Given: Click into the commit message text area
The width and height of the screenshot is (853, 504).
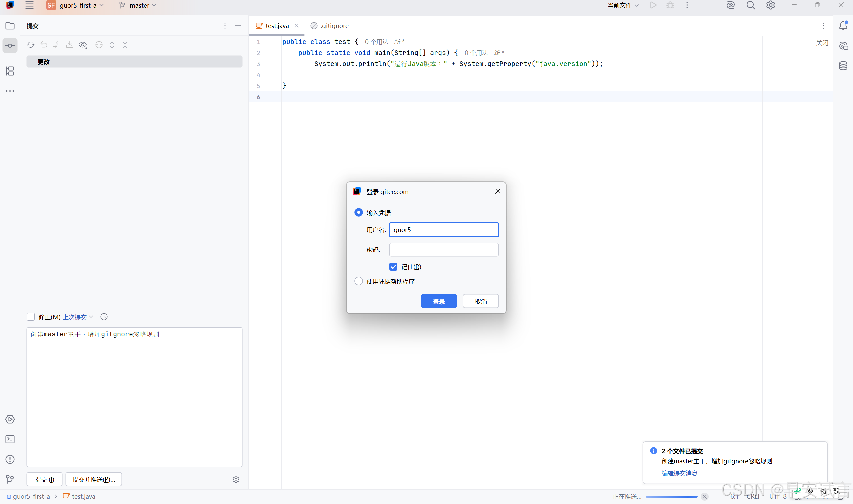Looking at the screenshot, I should [x=134, y=397].
